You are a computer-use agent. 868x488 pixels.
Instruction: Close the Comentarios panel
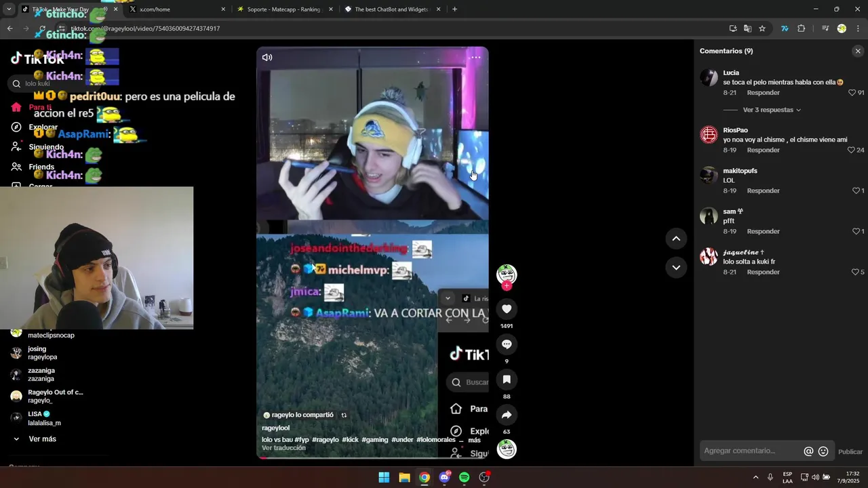coord(858,51)
